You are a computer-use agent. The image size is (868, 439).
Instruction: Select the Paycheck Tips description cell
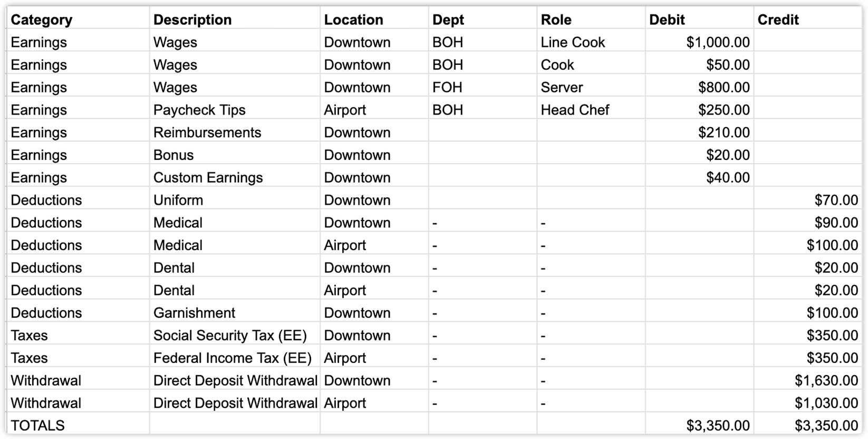tap(199, 110)
